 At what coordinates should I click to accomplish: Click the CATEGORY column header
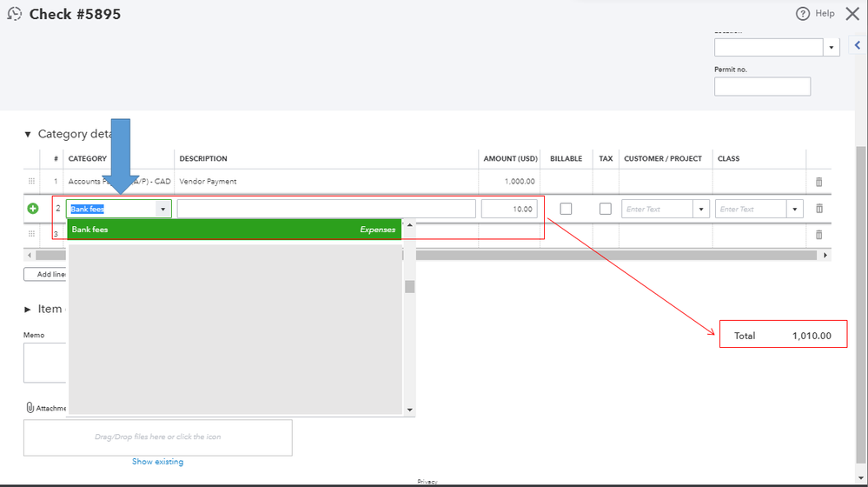88,158
